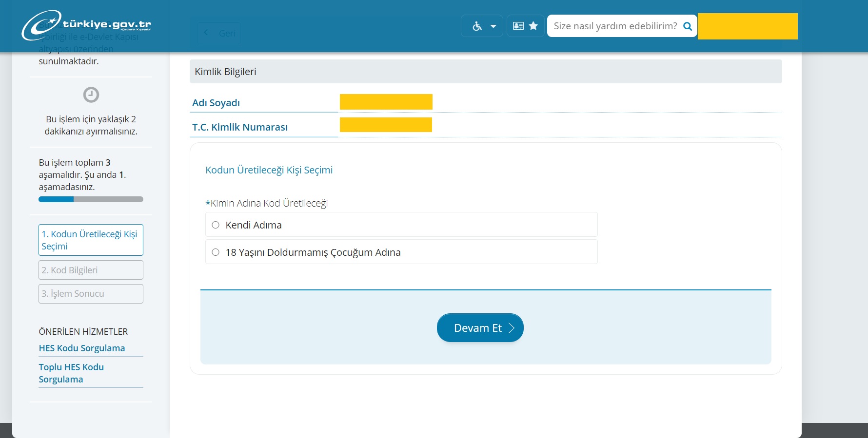Click the clock icon in the sidebar

(91, 95)
